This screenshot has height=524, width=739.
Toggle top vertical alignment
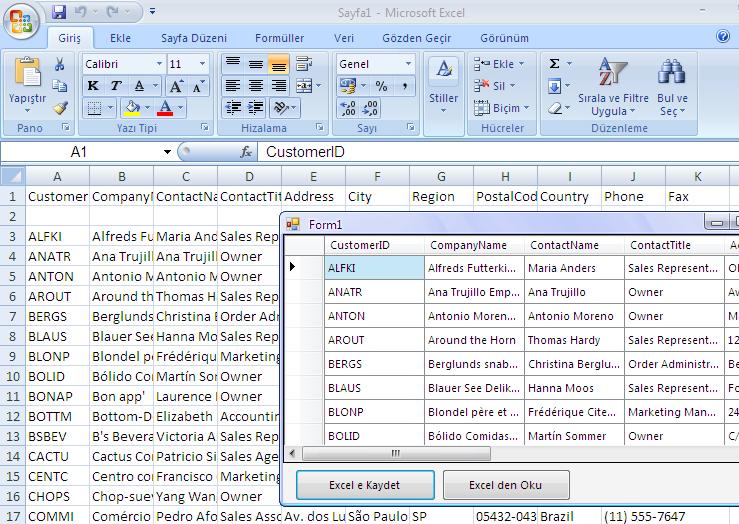pos(233,63)
